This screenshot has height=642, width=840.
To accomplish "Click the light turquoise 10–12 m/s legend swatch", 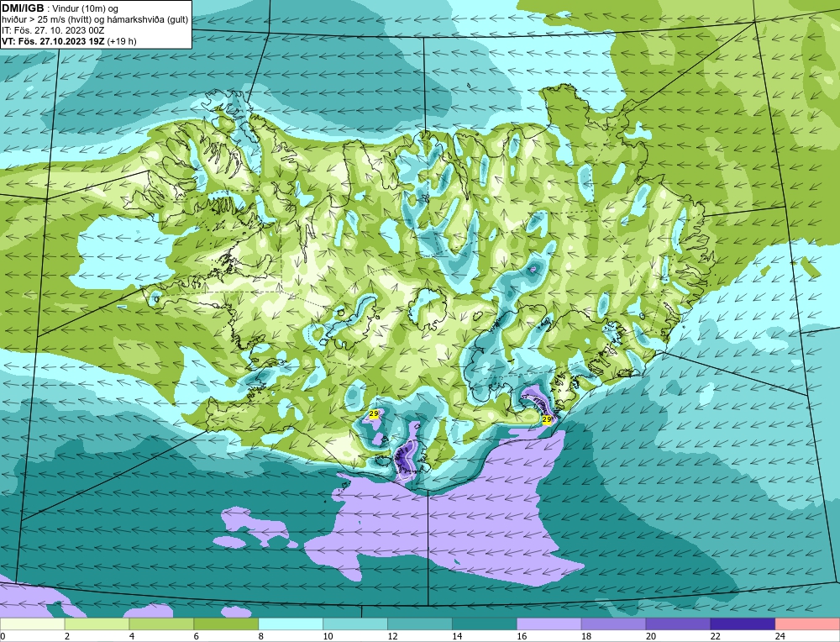I will click(x=355, y=624).
